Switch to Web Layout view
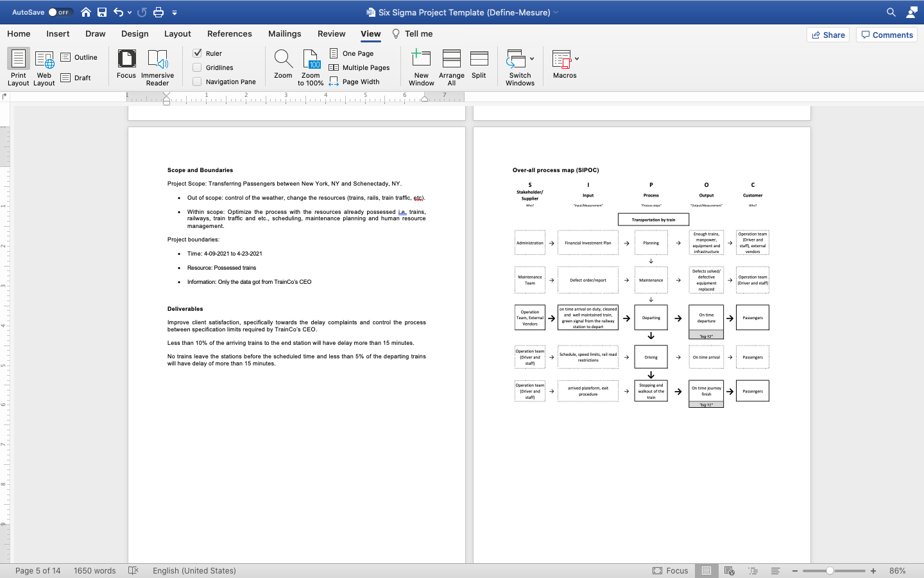Screen dimensions: 924x578 click(x=44, y=67)
